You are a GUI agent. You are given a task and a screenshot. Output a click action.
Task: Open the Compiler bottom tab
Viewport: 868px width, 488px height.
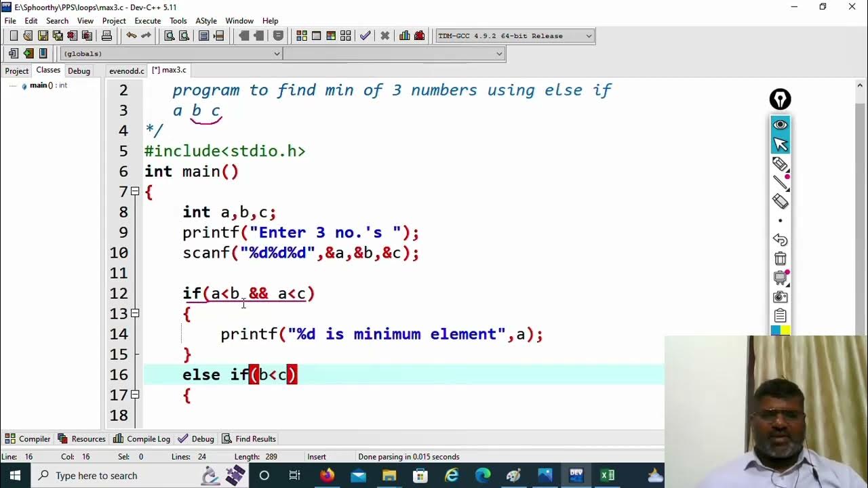[x=28, y=439]
